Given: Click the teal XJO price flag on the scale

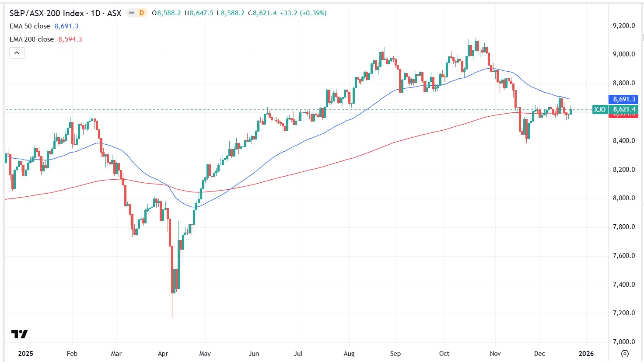Looking at the screenshot, I should pyautogui.click(x=599, y=110).
